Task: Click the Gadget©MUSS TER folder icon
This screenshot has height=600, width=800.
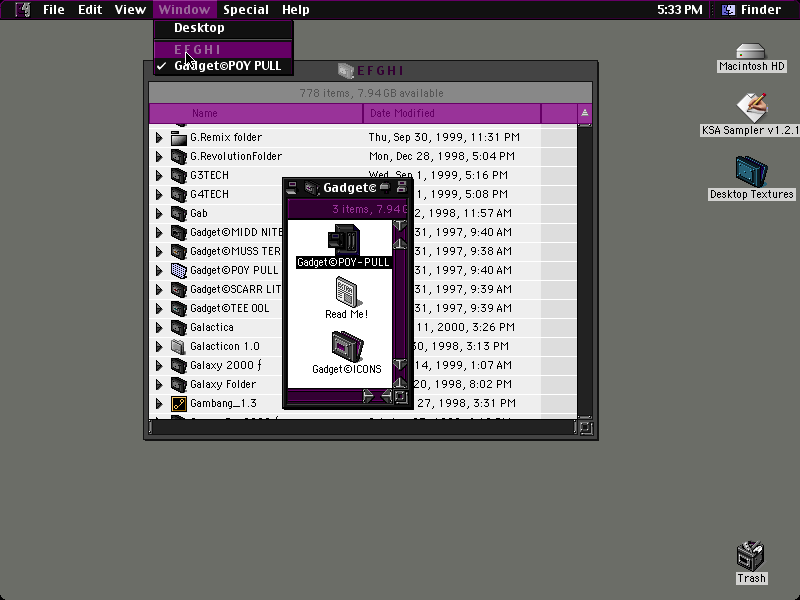Action: pos(179,251)
